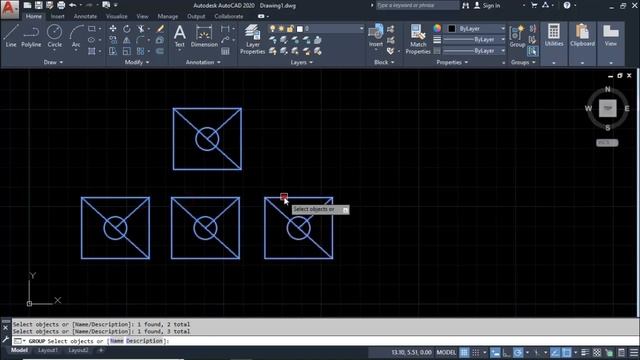The height and width of the screenshot is (360, 640).
Task: Toggle drawing grid display in status bar
Action: [464, 352]
